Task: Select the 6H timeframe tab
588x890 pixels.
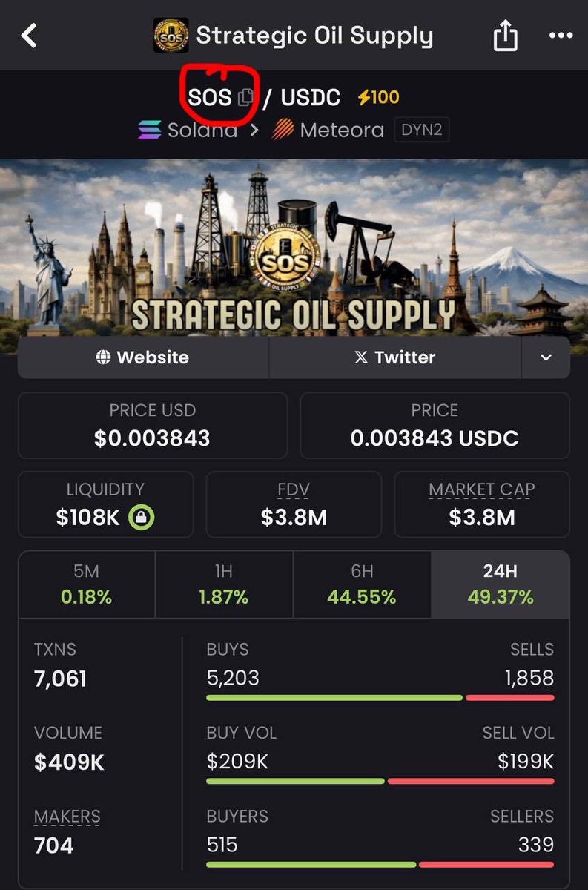Action: 362,584
